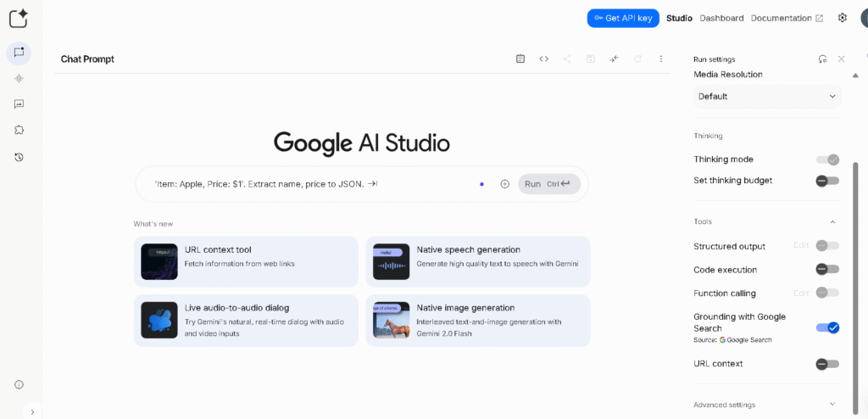Click the Get code brackets icon
This screenshot has width=868, height=419.
(543, 59)
